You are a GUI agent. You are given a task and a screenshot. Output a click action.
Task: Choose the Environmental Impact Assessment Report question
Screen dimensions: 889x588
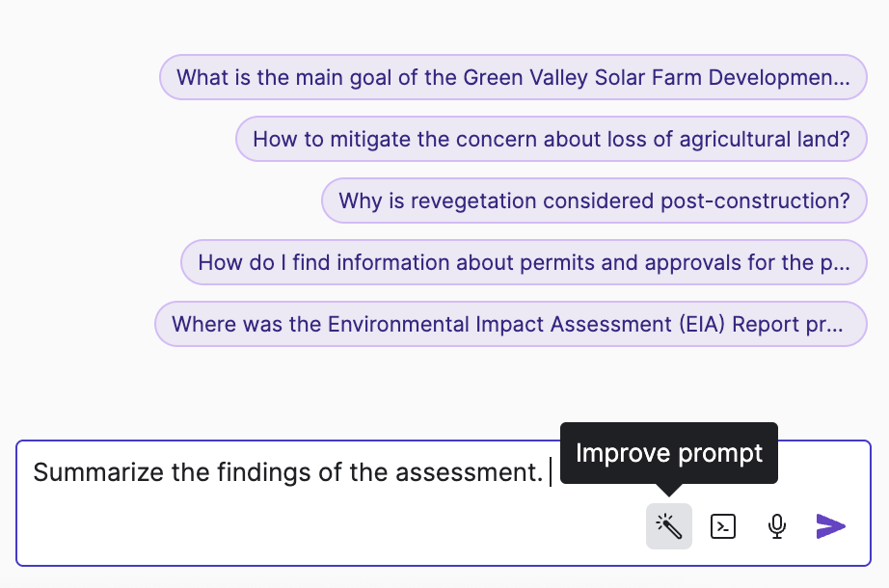tap(511, 324)
